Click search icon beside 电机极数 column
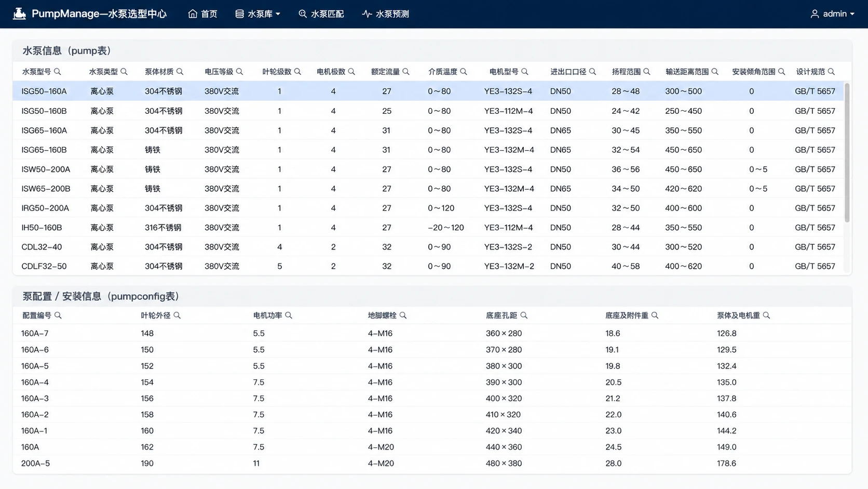The image size is (868, 489). coord(352,72)
